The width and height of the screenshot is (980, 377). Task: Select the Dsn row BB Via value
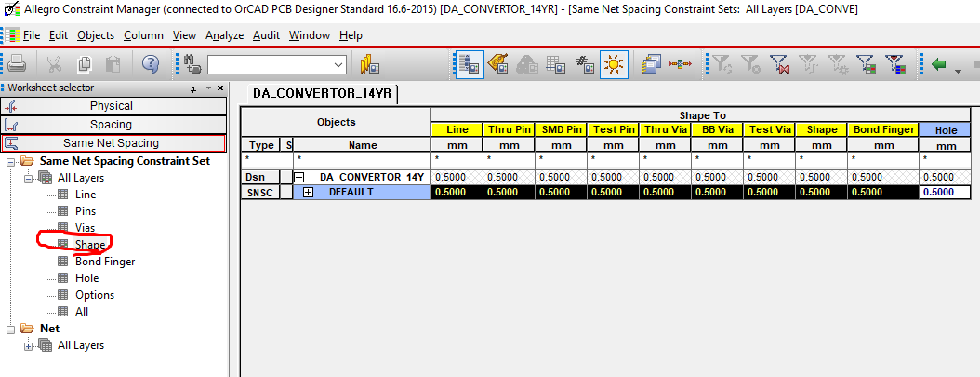[x=717, y=177]
